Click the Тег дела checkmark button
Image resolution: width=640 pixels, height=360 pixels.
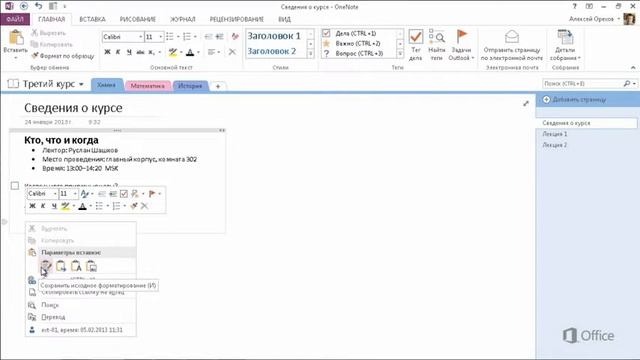(416, 44)
